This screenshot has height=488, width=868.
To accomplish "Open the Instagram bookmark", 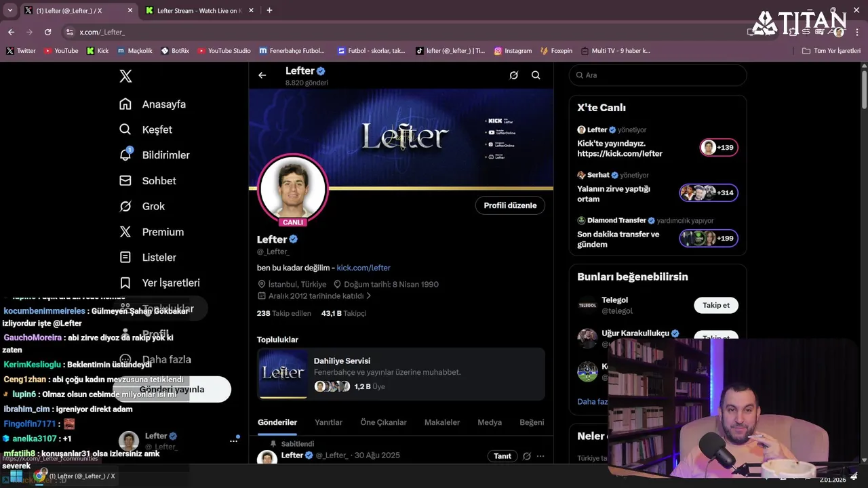I will point(513,51).
